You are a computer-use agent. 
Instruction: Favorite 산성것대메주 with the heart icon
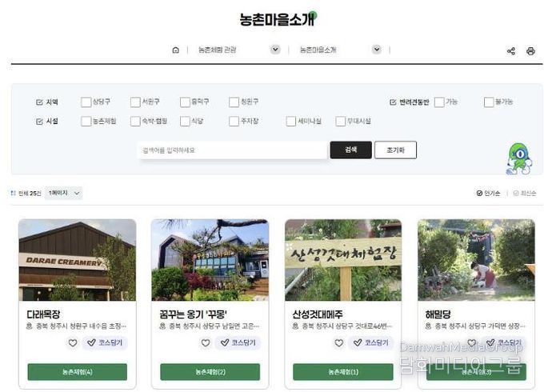tap(338, 342)
